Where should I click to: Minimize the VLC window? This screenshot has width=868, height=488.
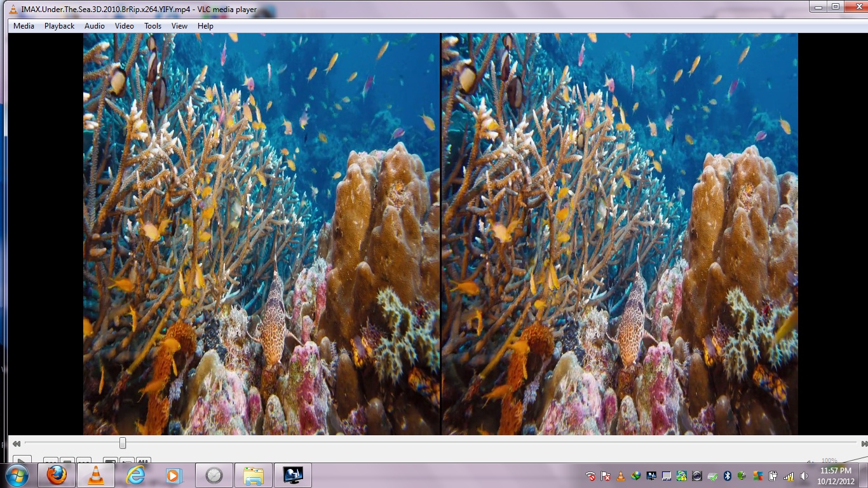(818, 6)
